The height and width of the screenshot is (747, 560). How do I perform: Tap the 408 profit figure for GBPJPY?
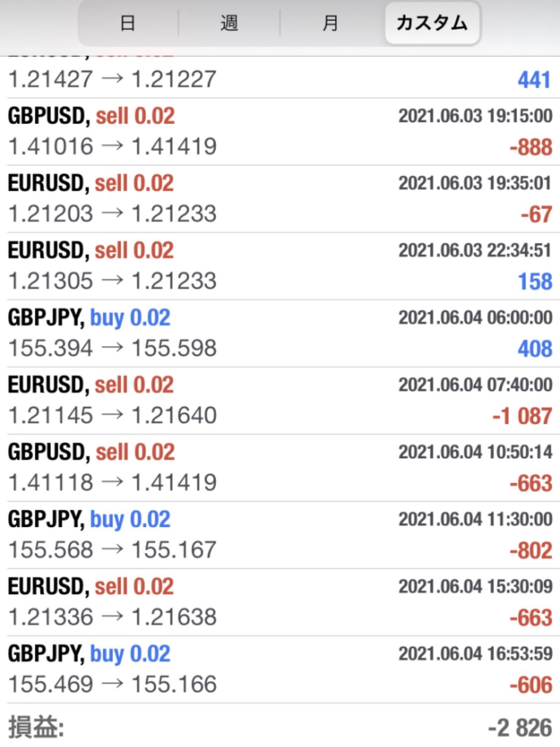(535, 349)
